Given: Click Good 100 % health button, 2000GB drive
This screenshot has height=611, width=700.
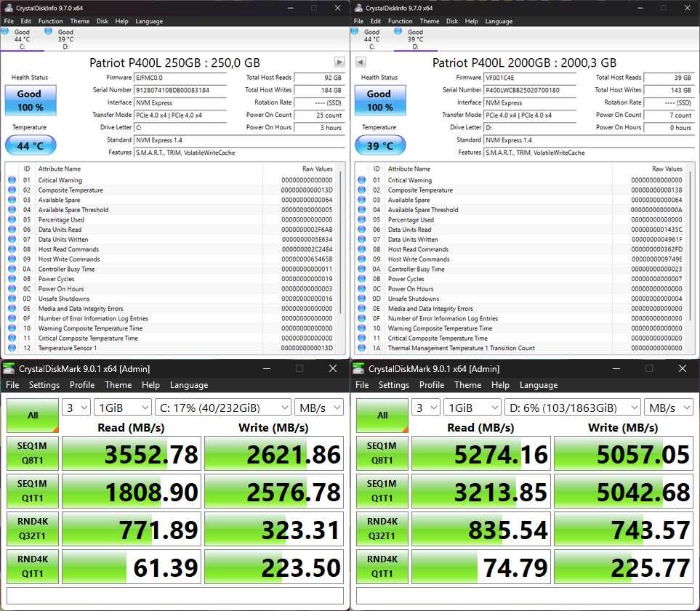Looking at the screenshot, I should [x=380, y=100].
